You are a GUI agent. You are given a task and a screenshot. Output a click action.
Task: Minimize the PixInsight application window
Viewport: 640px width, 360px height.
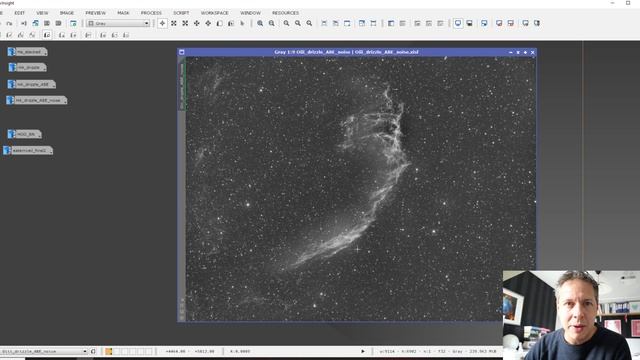612,3
